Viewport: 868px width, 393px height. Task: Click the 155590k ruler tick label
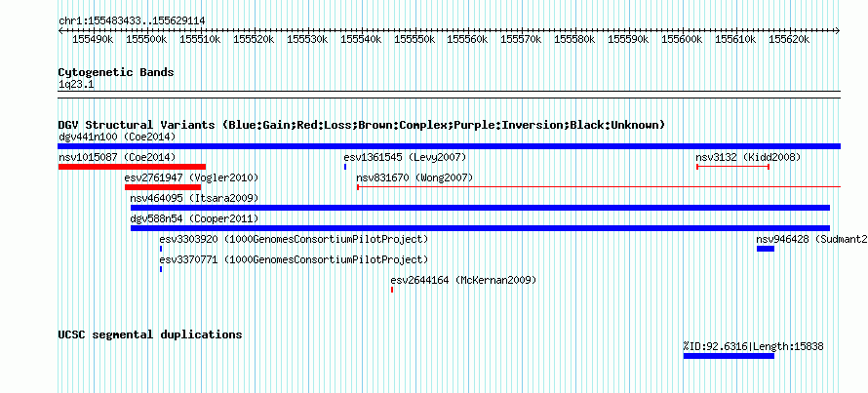[x=629, y=39]
